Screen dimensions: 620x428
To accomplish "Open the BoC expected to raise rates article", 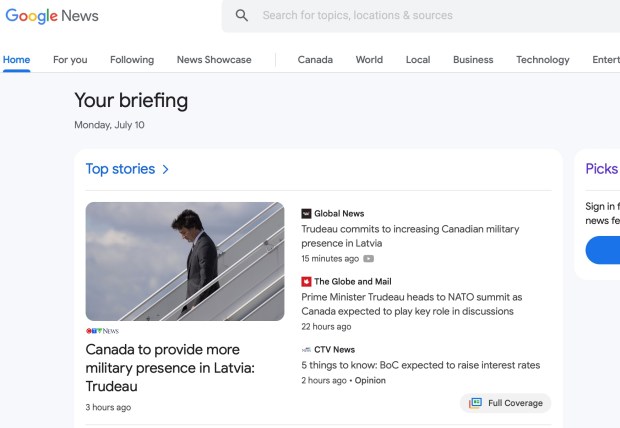I will click(x=420, y=365).
